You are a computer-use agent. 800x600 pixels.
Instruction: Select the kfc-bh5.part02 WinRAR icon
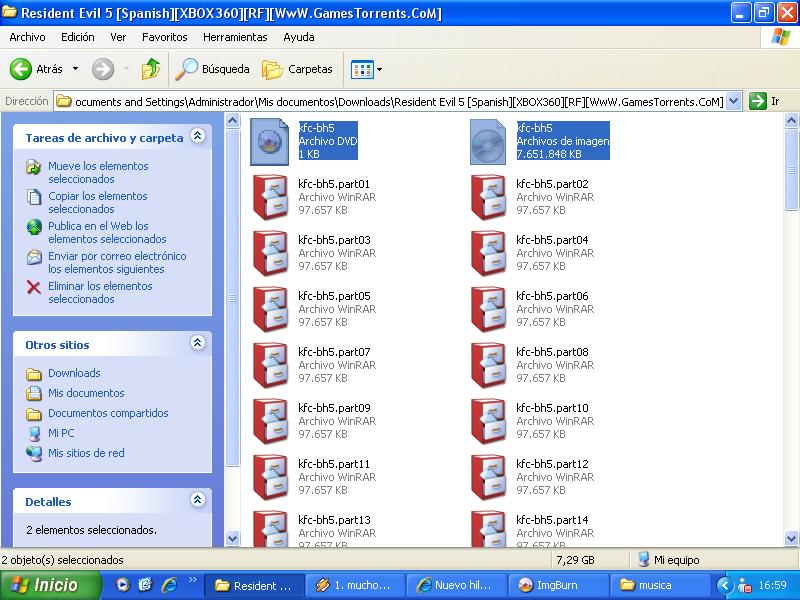click(488, 197)
